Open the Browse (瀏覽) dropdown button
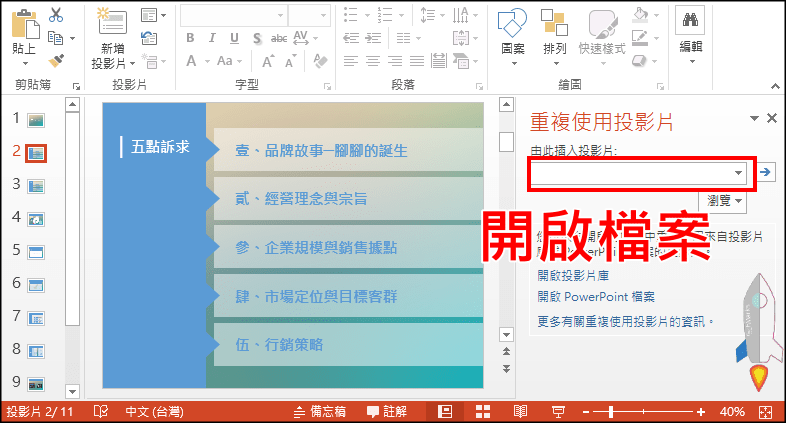 tap(723, 201)
